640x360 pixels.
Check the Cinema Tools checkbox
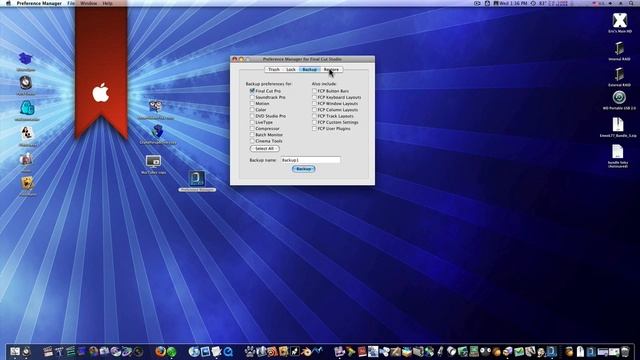point(252,141)
